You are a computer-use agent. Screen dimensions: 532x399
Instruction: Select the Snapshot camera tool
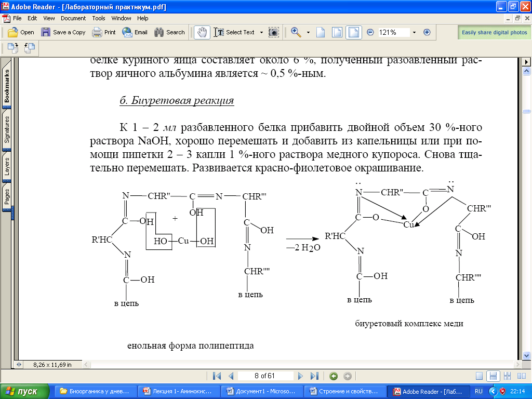point(273,32)
